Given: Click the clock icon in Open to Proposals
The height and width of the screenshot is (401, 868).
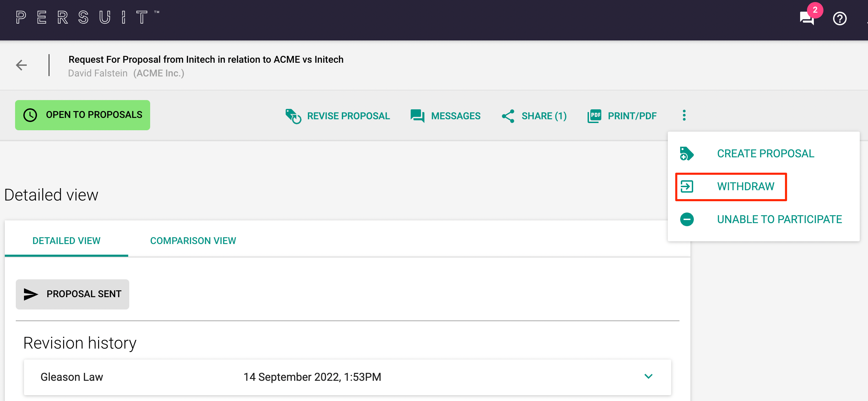Looking at the screenshot, I should (x=30, y=115).
